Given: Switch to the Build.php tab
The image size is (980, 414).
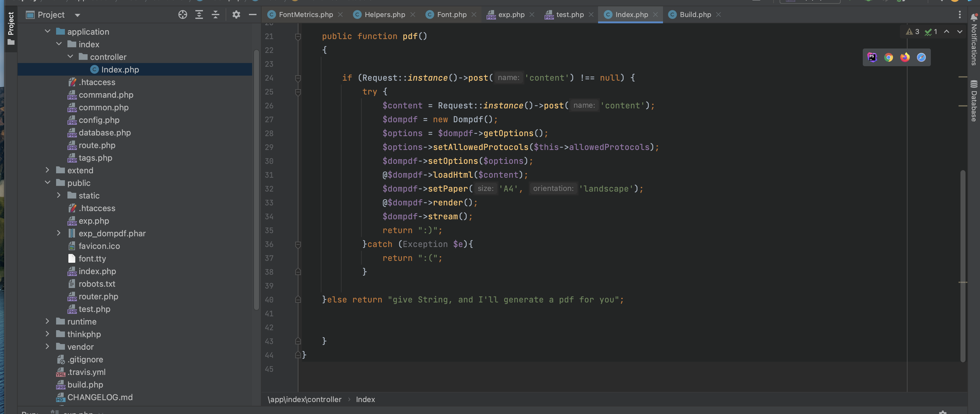Looking at the screenshot, I should point(695,14).
